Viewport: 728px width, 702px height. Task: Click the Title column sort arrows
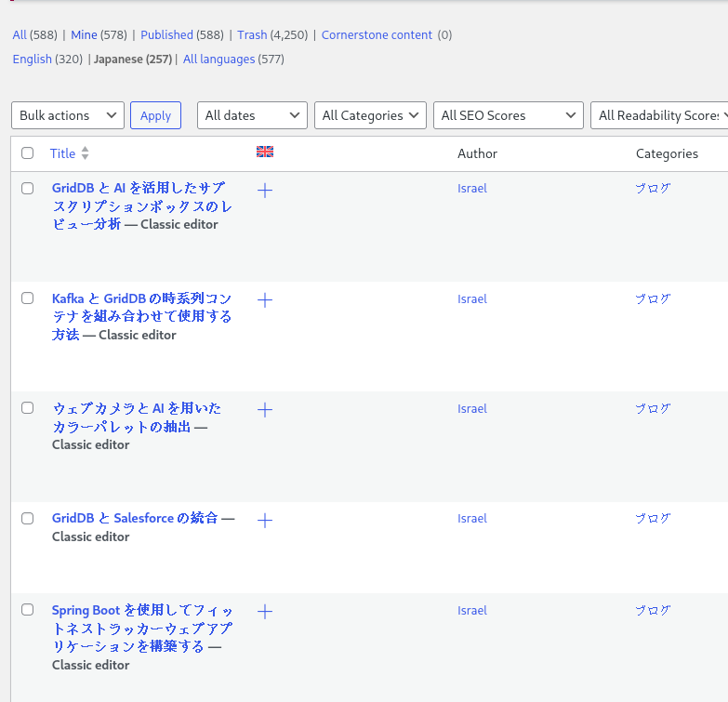coord(86,153)
